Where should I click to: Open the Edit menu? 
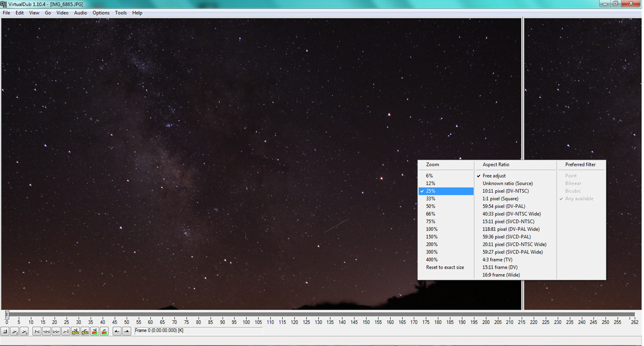pyautogui.click(x=19, y=13)
